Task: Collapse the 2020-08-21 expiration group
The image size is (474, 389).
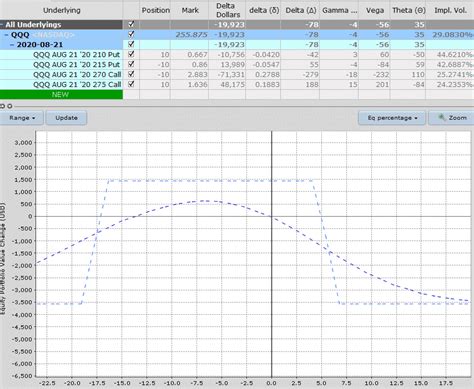Action: pyautogui.click(x=12, y=45)
